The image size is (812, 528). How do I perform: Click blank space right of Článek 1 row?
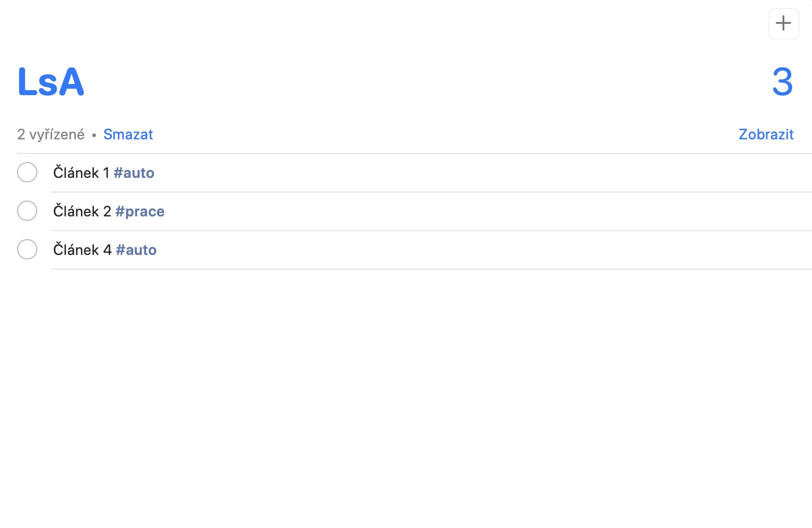pyautogui.click(x=481, y=173)
